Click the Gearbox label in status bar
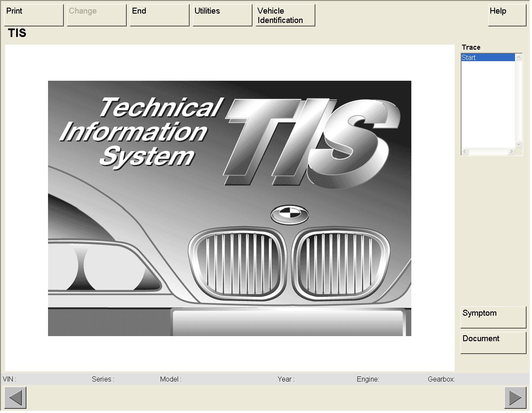 [x=441, y=379]
